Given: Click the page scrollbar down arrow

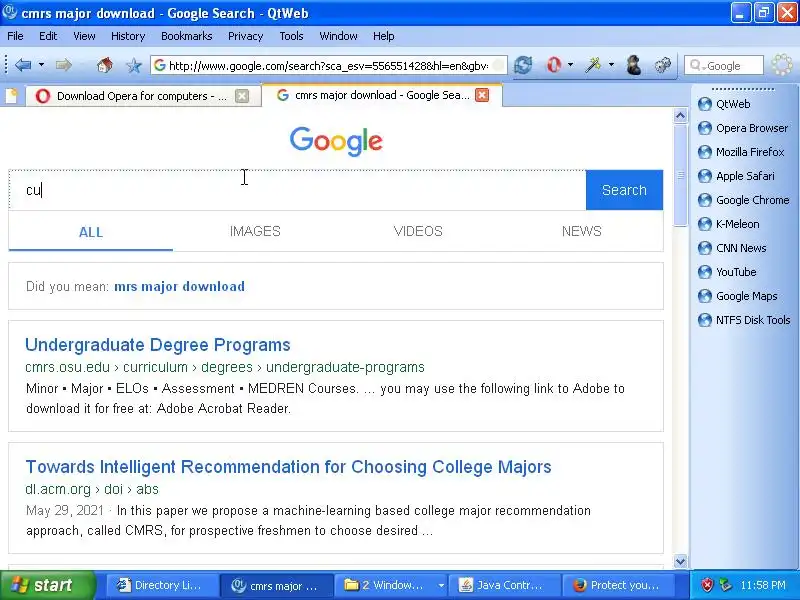Looking at the screenshot, I should pyautogui.click(x=680, y=561).
